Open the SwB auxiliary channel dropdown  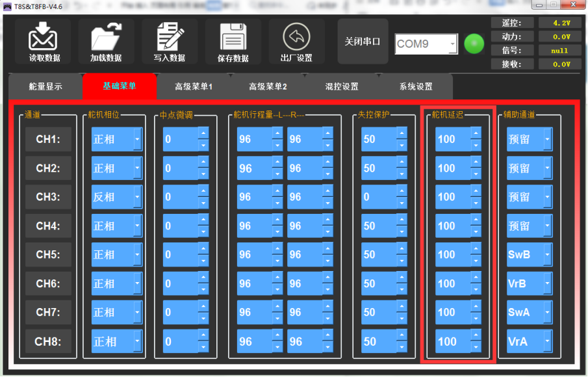coord(547,255)
